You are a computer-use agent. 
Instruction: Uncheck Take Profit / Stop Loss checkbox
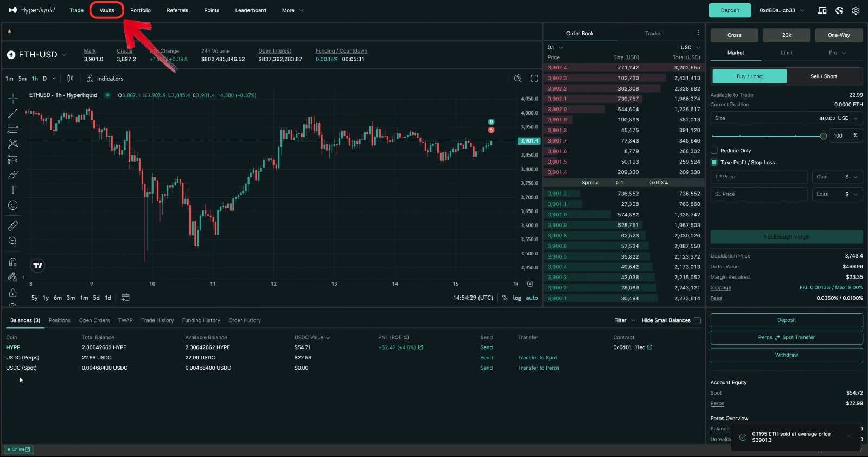coord(714,163)
